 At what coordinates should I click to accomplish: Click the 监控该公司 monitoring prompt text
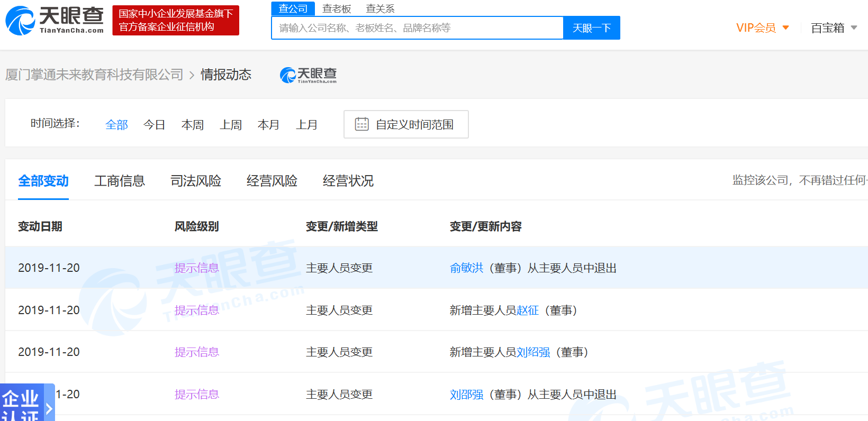tap(800, 180)
